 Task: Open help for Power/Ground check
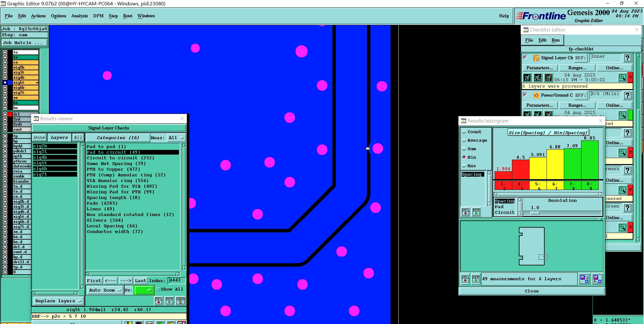[628, 95]
